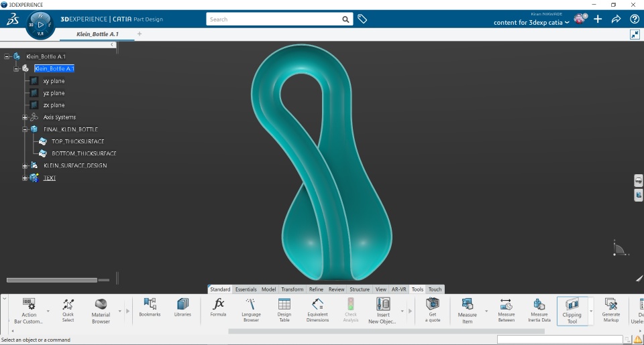Expand the TEXT node
Screen dimensions: 644x345
pyautogui.click(x=25, y=178)
